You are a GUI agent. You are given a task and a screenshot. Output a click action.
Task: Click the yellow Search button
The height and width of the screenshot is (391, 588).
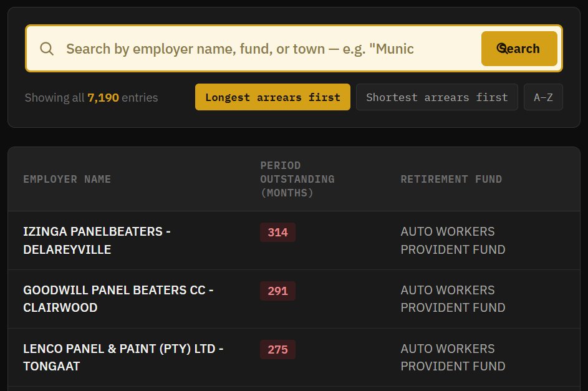pyautogui.click(x=519, y=49)
